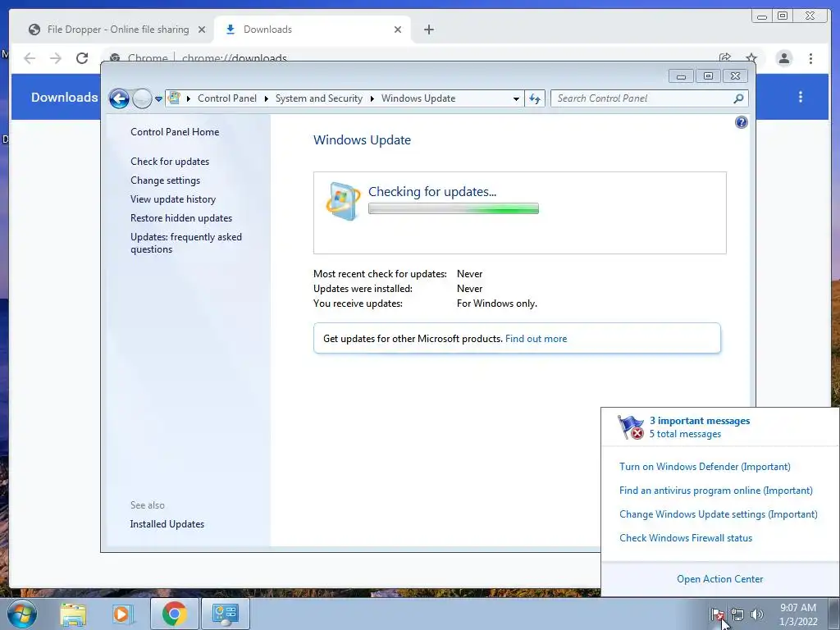The width and height of the screenshot is (840, 630).
Task: Click the Back arrow in Control Panel
Action: click(119, 98)
